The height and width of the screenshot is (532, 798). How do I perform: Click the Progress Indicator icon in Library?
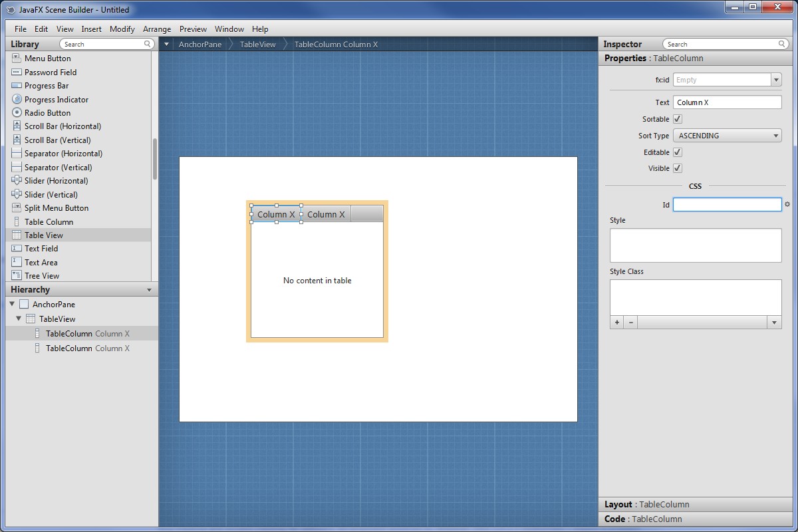17,99
